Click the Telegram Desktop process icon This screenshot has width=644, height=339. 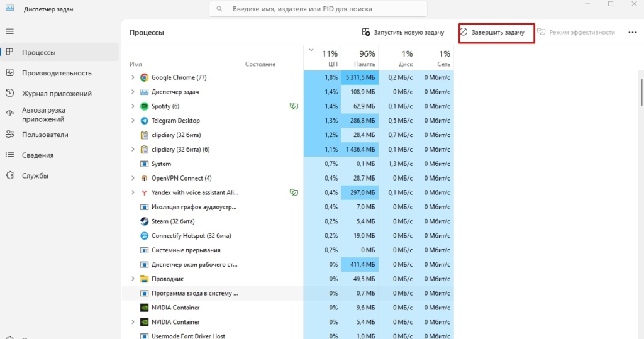click(x=144, y=120)
